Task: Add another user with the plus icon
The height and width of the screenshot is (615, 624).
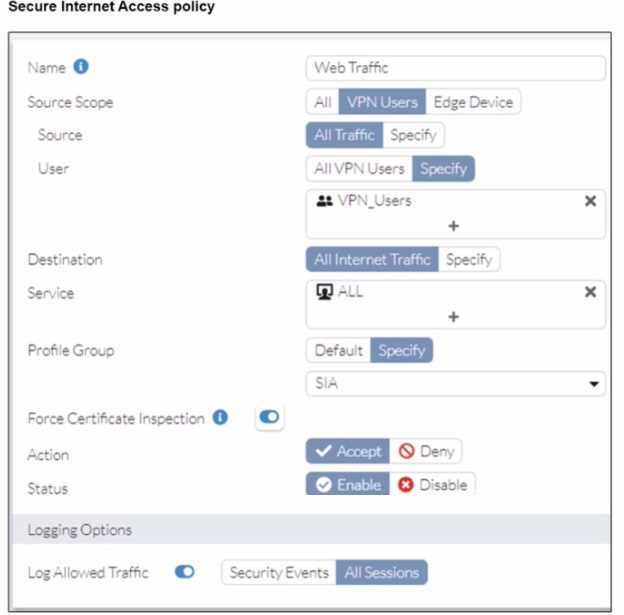Action: tap(454, 225)
